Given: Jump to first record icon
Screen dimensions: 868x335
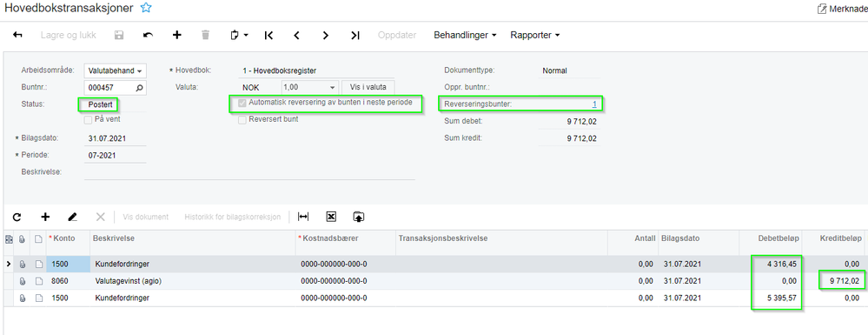Looking at the screenshot, I should point(268,35).
